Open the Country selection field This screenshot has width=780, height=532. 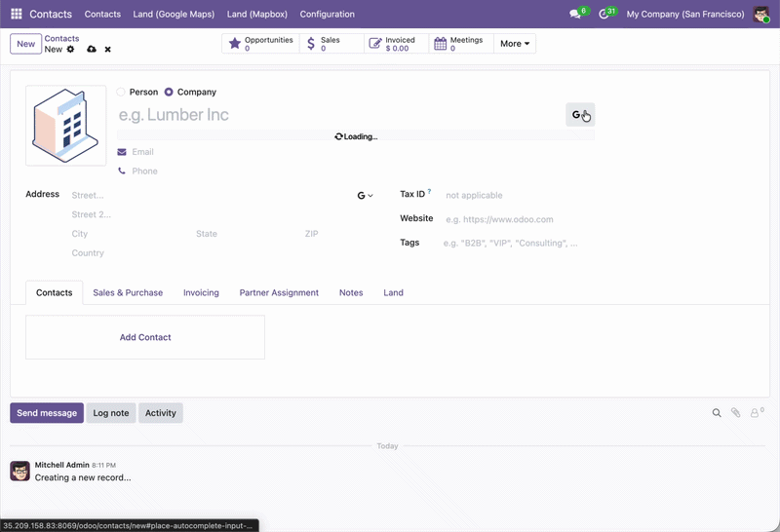[222, 253]
